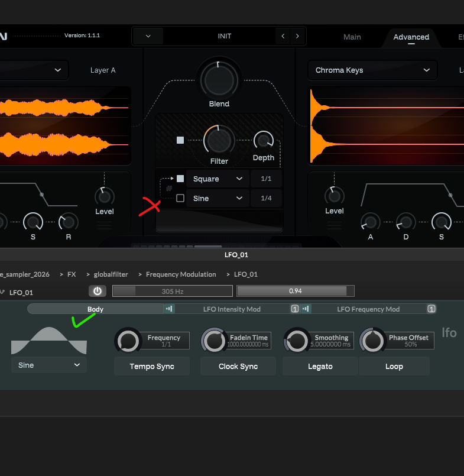
Task: Go to the next preset arrow
Action: (297, 36)
